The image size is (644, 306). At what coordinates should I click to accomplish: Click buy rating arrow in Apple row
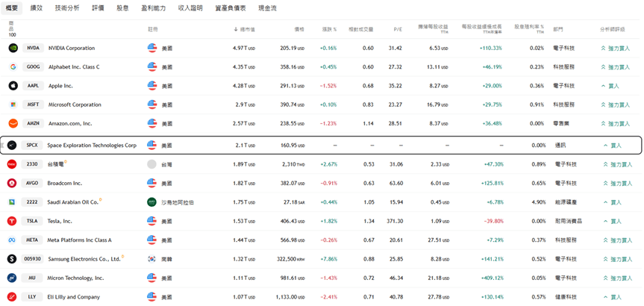pos(604,86)
